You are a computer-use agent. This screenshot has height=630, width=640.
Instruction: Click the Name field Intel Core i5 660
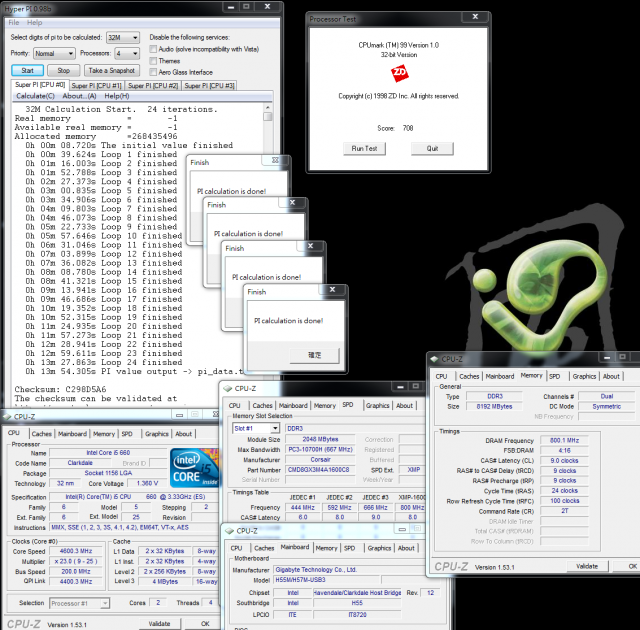tap(108, 453)
